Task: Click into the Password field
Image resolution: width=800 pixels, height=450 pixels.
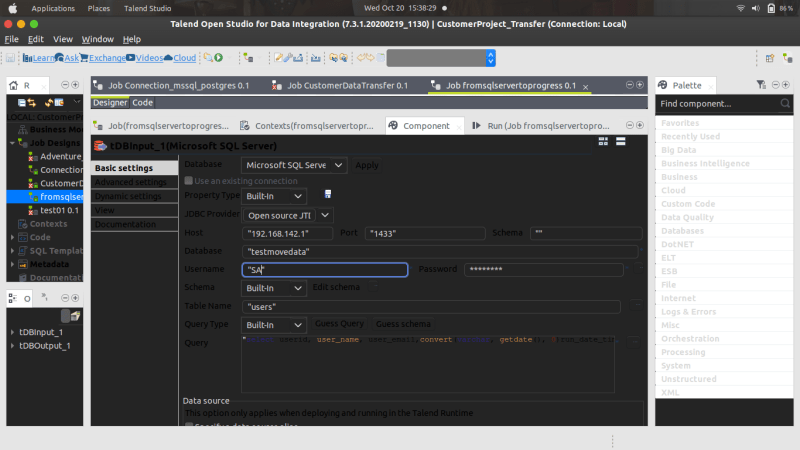Action: click(x=544, y=269)
